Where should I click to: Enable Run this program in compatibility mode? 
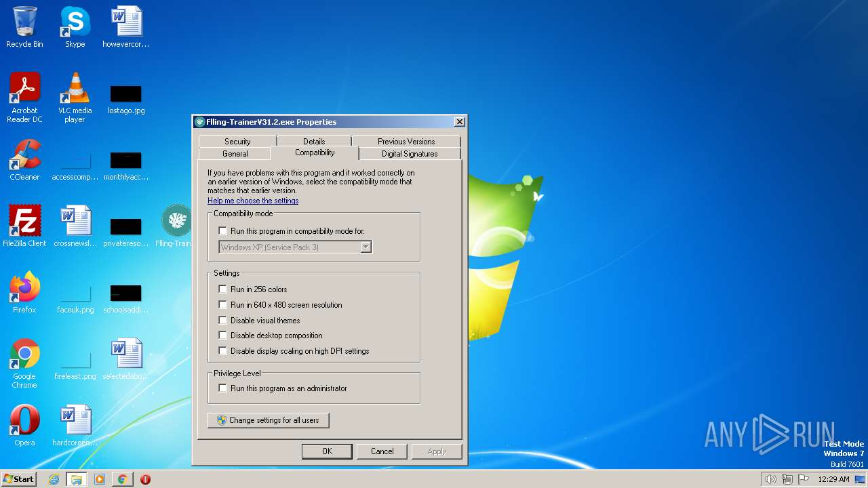click(x=222, y=231)
